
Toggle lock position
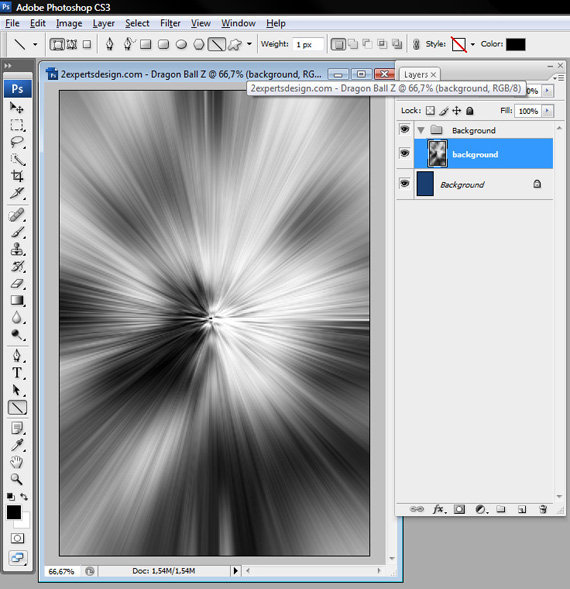tap(457, 110)
